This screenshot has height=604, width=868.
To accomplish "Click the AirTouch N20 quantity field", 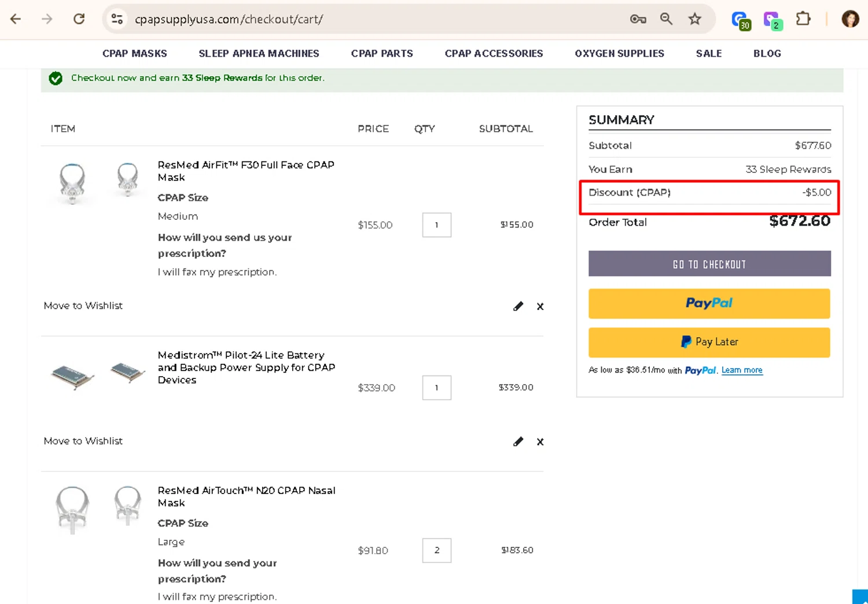I will click(437, 550).
